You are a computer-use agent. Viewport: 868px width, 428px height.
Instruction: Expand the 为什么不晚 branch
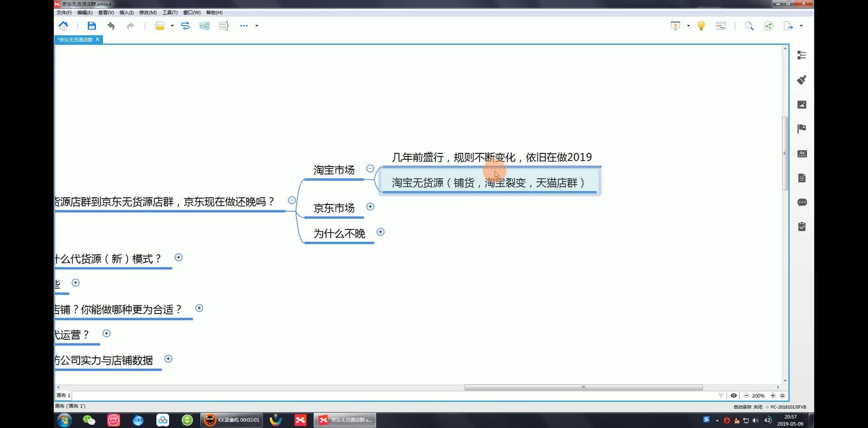[381, 232]
